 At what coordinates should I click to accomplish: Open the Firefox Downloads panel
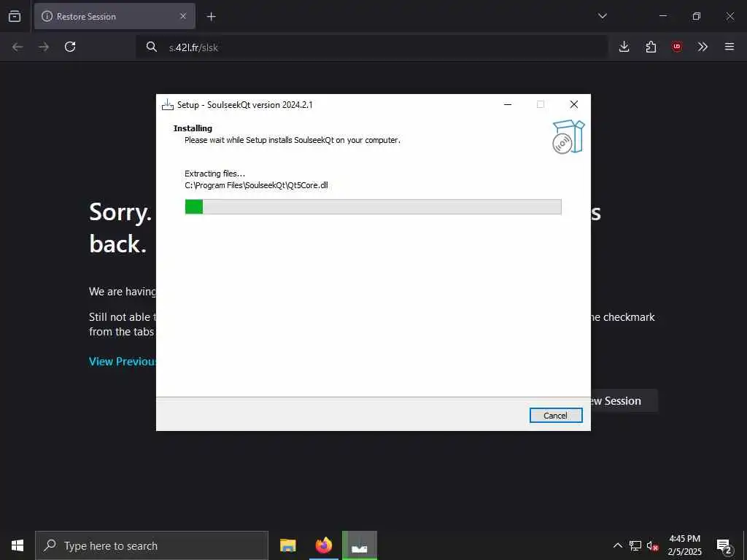pyautogui.click(x=624, y=47)
